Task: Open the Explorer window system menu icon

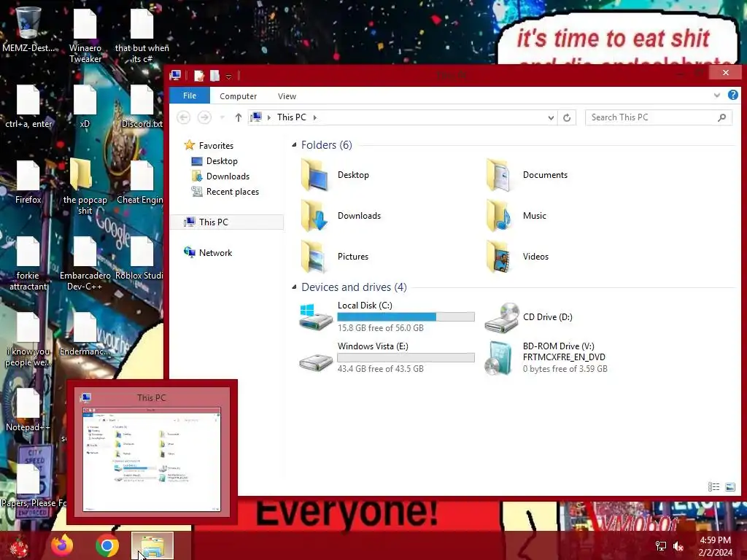Action: click(x=175, y=75)
